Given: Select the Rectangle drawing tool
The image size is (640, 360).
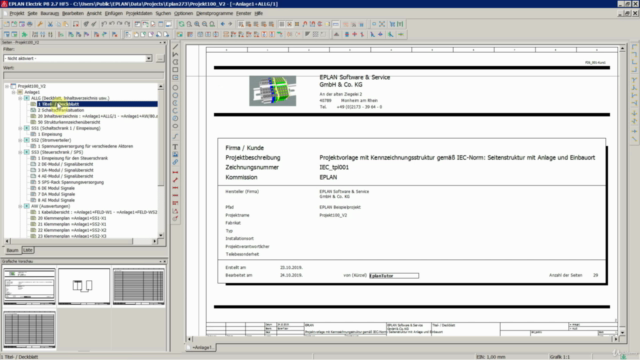Looking at the screenshot, I should click(x=176, y=70).
